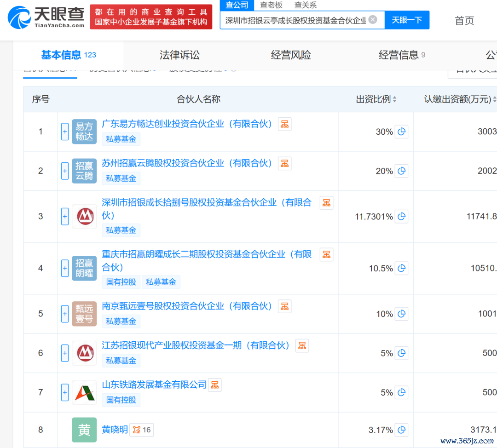Expand row 7 山东铁路发展基金 plus button
497x448 pixels.
pos(65,392)
